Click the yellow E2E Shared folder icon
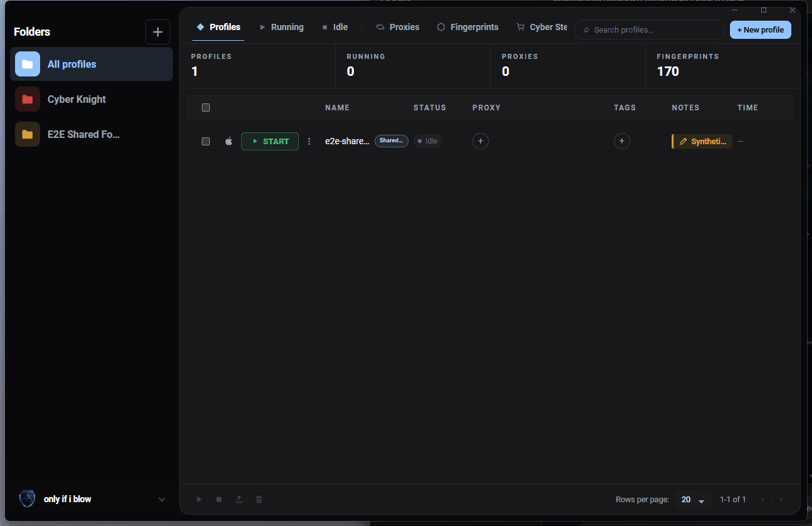The height and width of the screenshot is (526, 812). click(x=28, y=134)
